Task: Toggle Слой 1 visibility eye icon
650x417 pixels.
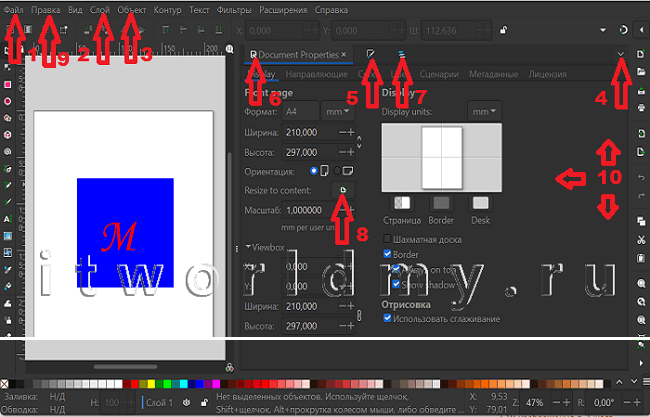Action: (x=187, y=402)
